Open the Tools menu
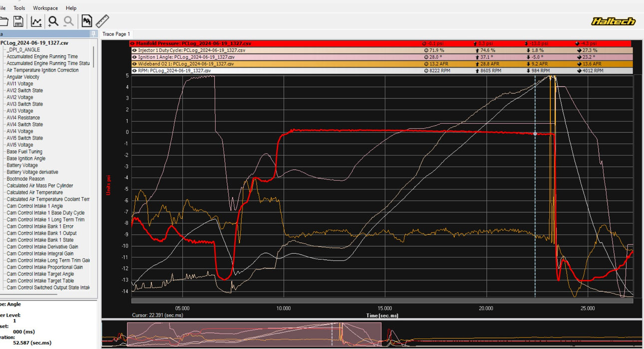Image resolution: width=644 pixels, height=349 pixels. click(x=19, y=8)
